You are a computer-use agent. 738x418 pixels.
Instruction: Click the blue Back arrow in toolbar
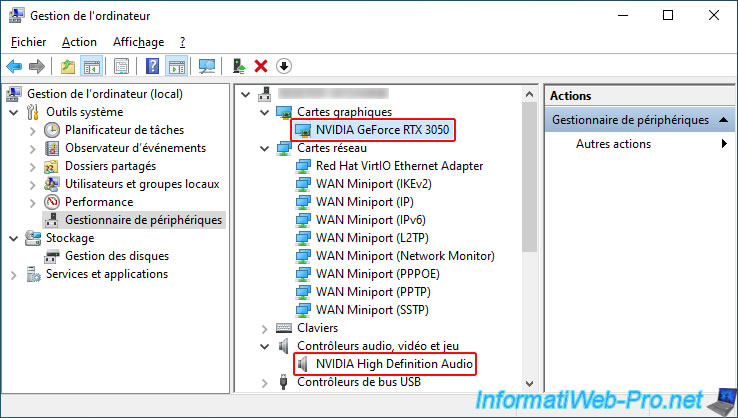point(14,66)
